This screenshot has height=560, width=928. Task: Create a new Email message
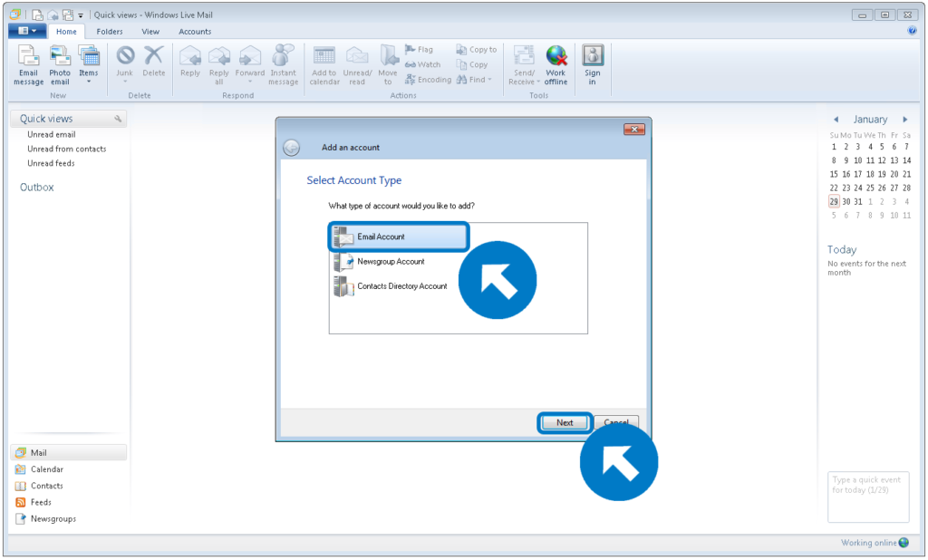click(28, 65)
